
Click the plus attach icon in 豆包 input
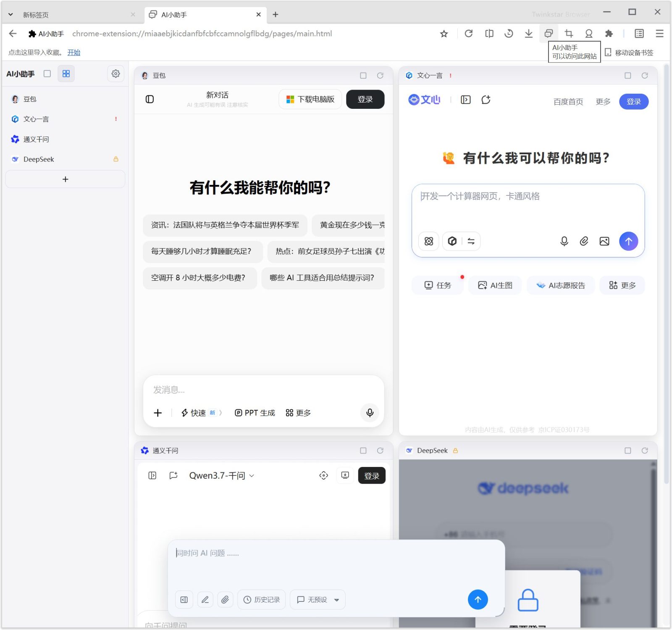158,413
